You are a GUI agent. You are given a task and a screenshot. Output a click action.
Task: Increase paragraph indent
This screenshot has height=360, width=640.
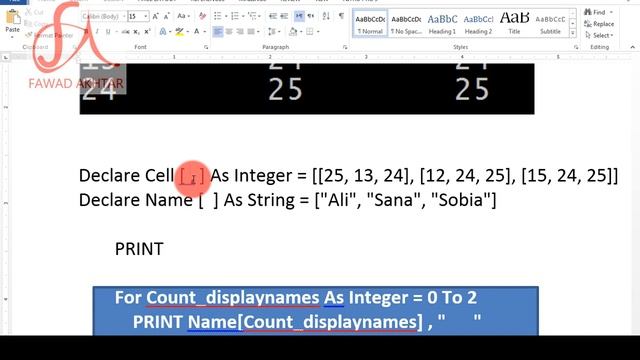coord(284,16)
